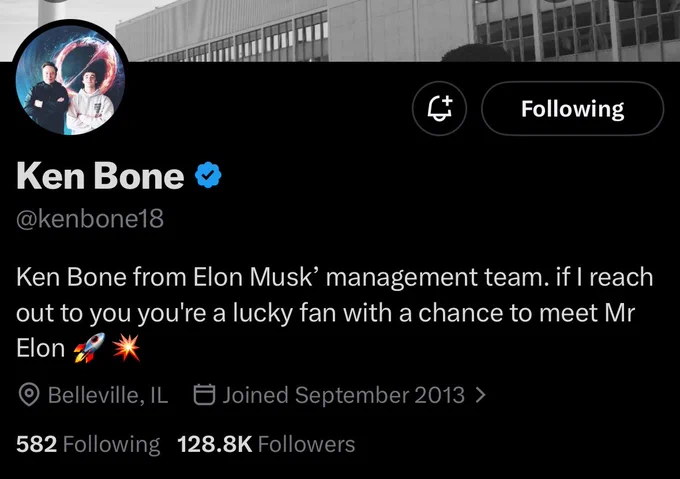Open the Followers list link

266,444
